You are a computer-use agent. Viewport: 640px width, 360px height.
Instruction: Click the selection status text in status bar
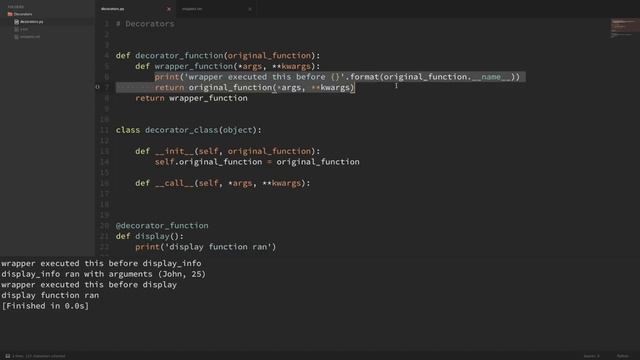click(39, 356)
